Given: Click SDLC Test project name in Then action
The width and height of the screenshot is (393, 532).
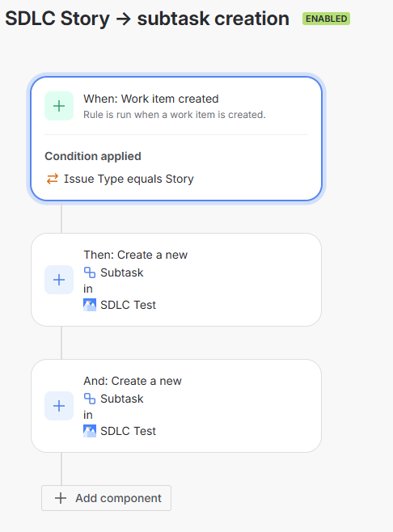Looking at the screenshot, I should click(x=128, y=305).
